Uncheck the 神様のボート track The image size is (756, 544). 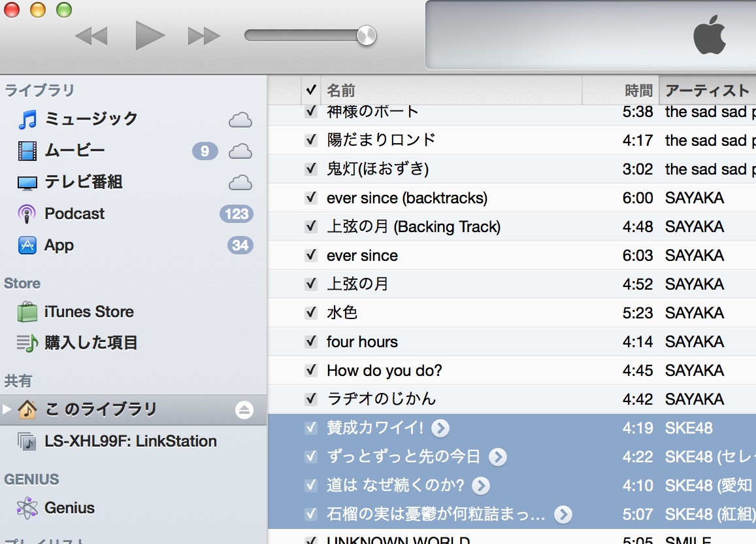point(311,111)
